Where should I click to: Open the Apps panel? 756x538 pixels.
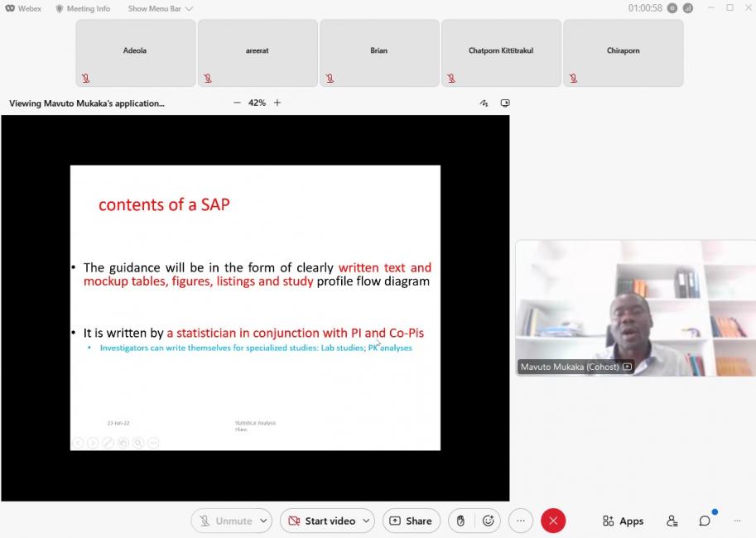pyautogui.click(x=623, y=521)
